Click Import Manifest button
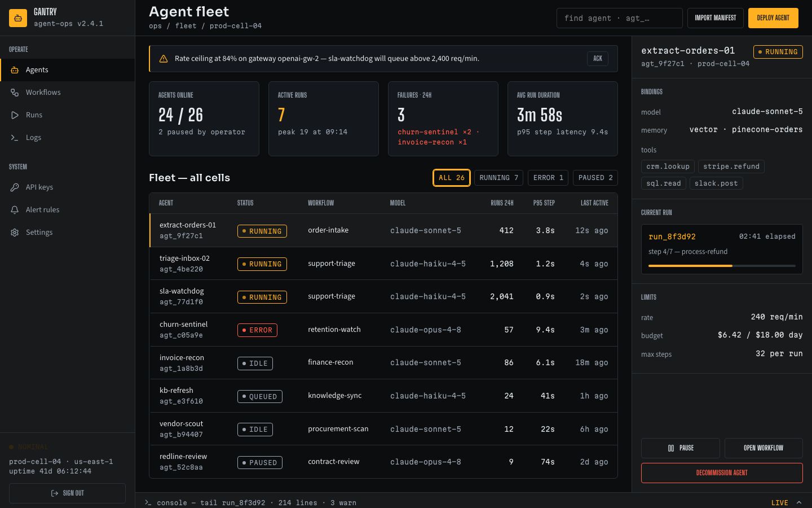The width and height of the screenshot is (812, 508). [x=715, y=18]
